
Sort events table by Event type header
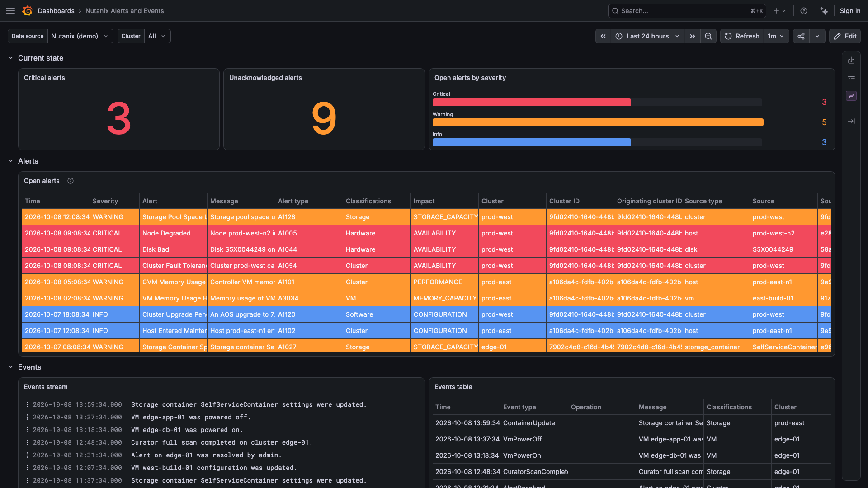click(x=519, y=407)
